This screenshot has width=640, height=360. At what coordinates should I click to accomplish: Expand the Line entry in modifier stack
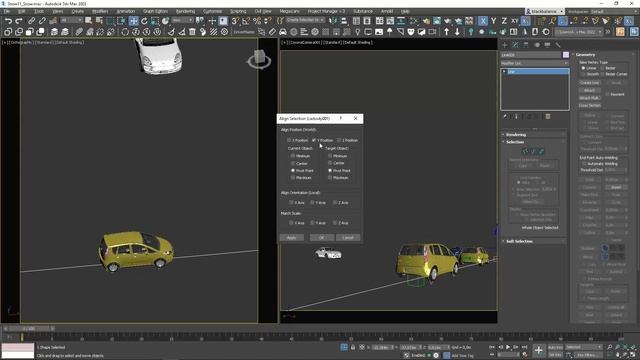click(504, 71)
